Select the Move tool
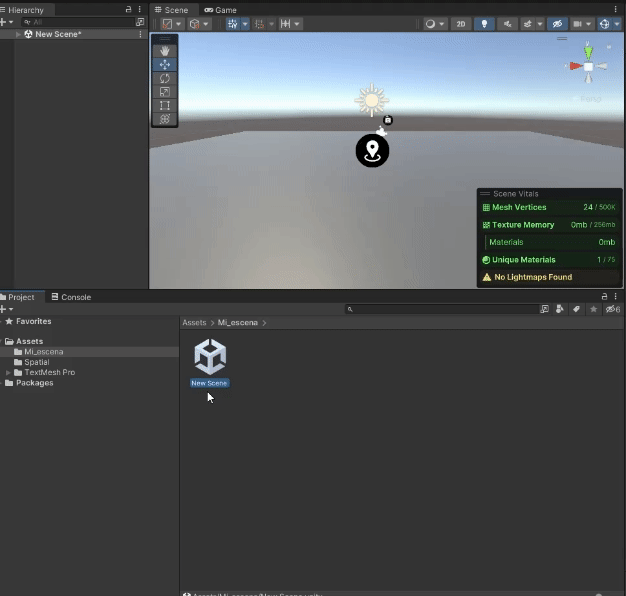The width and height of the screenshot is (626, 596). tap(165, 65)
